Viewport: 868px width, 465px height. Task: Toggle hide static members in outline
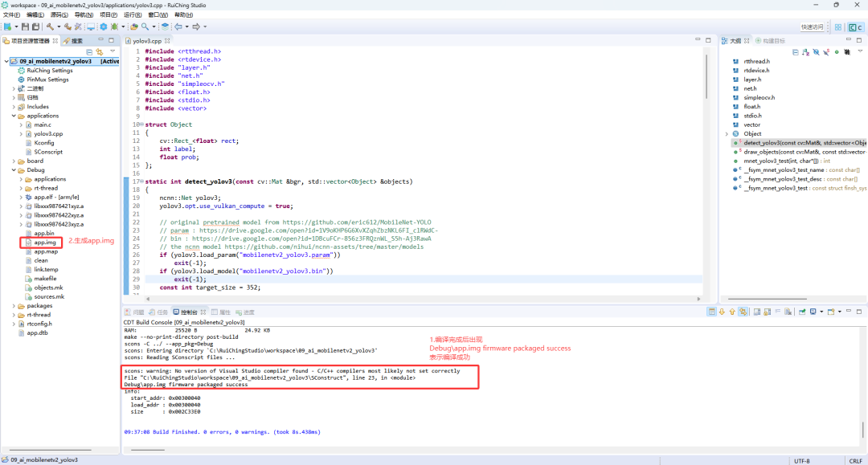826,52
